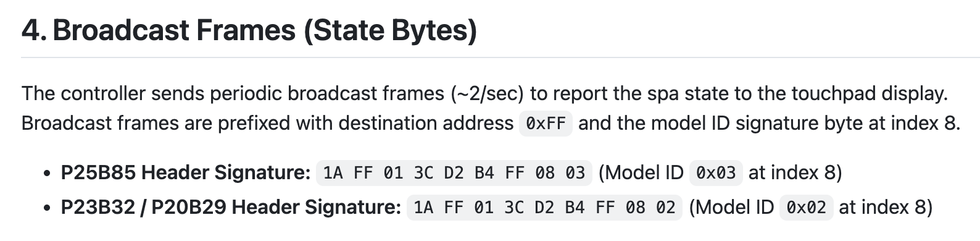Click "(Model ID" text in the P25B85 line
This screenshot has height=241, width=980.
[641, 172]
